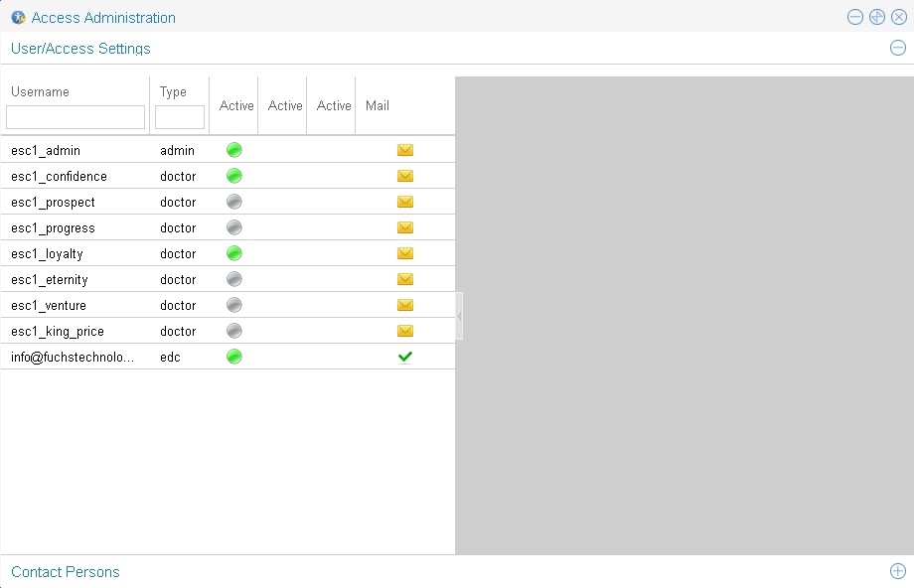
Task: Sort by the Type column header
Action: point(173,91)
